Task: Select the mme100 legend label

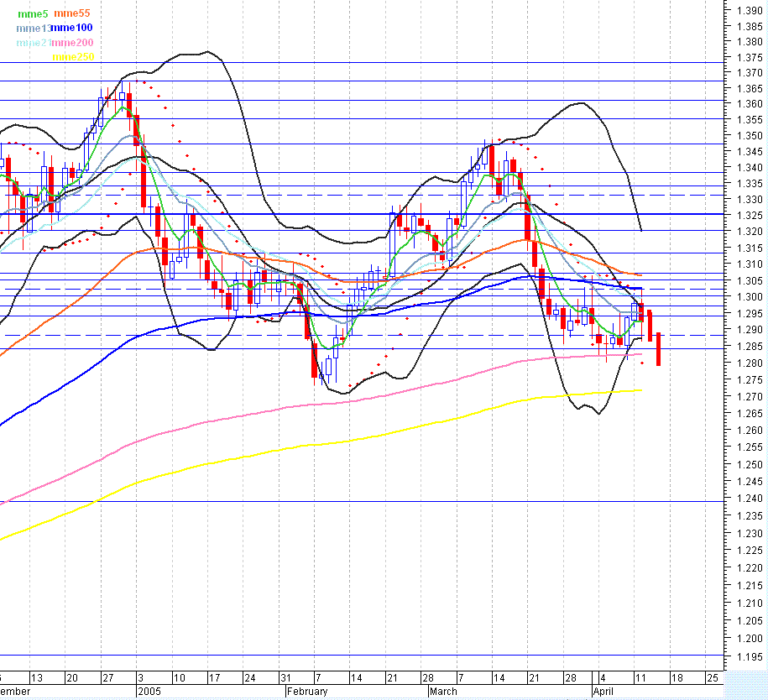Action: 71,28
